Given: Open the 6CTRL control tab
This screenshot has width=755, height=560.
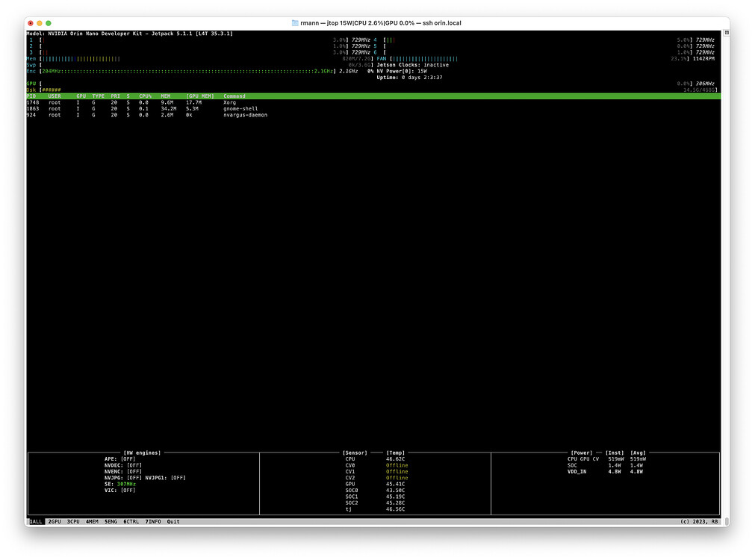Looking at the screenshot, I should point(130,521).
